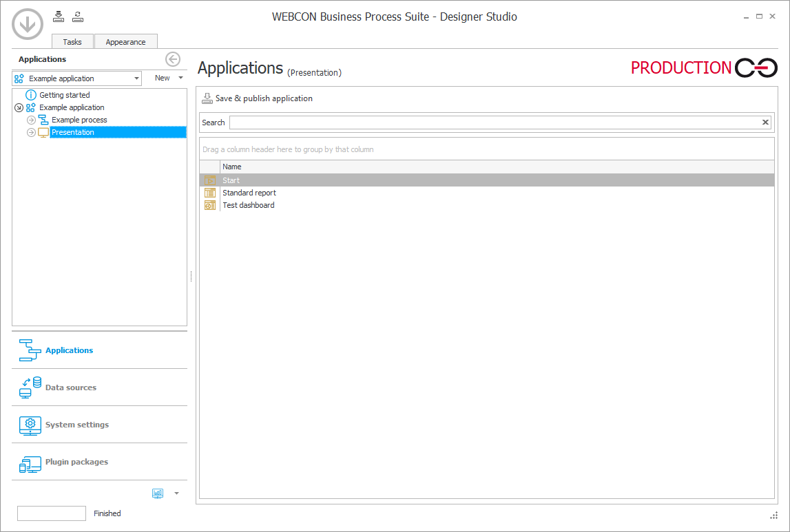790x532 pixels.
Task: Switch to the Appearance tab
Action: [x=125, y=42]
